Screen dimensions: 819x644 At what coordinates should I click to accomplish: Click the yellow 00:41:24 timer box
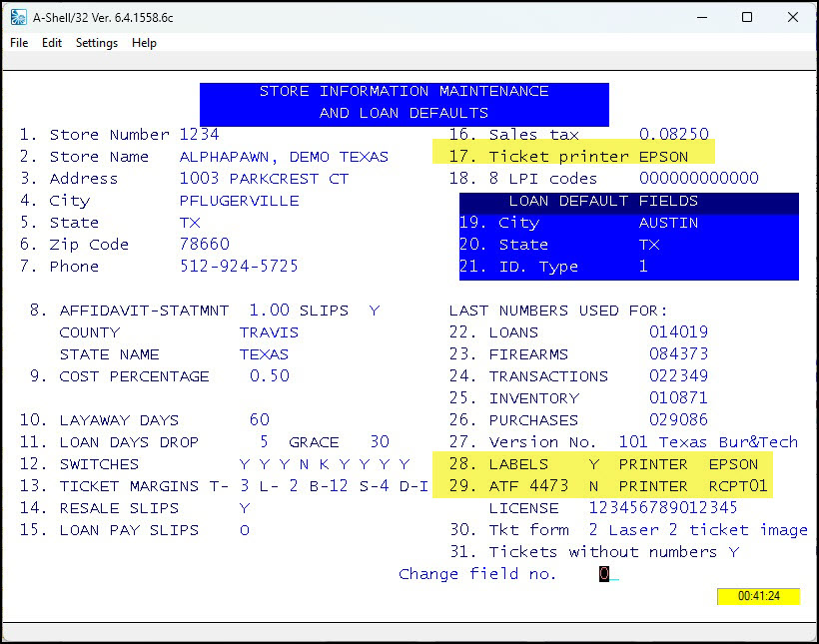click(758, 596)
